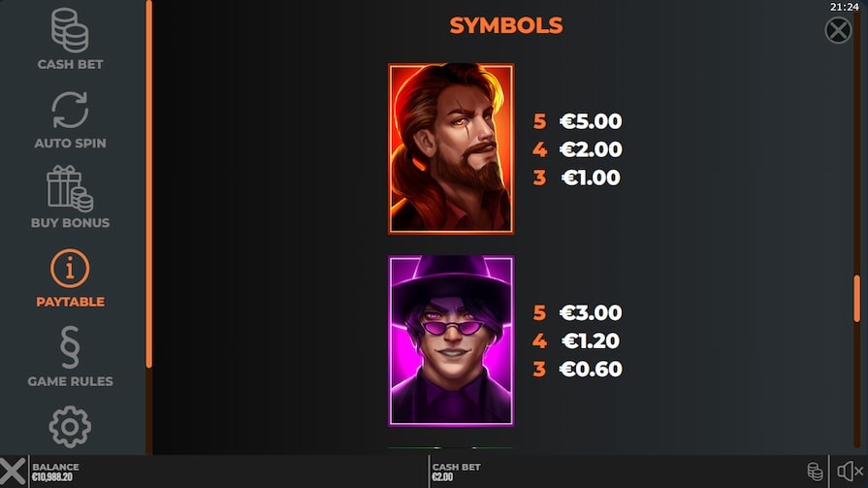Click the PAYTABLE menu label
The width and height of the screenshot is (868, 488).
pyautogui.click(x=70, y=302)
